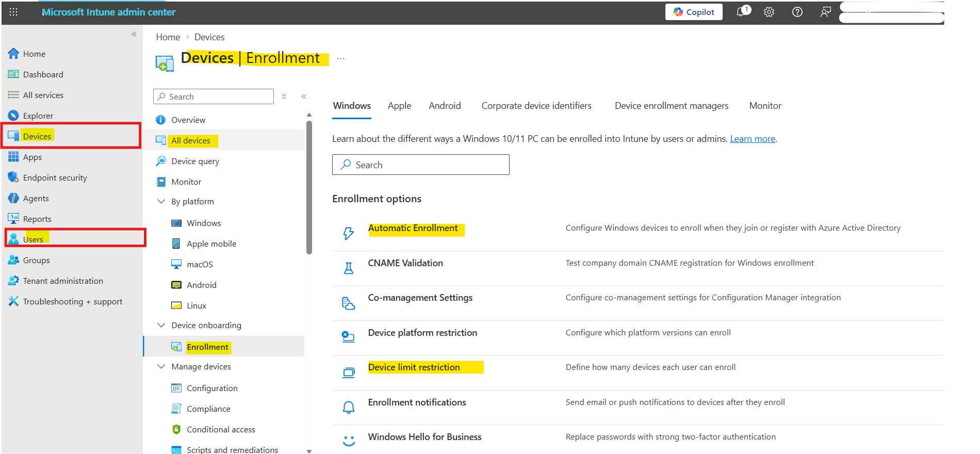Click the Agents icon in the sidebar
This screenshot has width=980, height=454.
pyautogui.click(x=13, y=198)
